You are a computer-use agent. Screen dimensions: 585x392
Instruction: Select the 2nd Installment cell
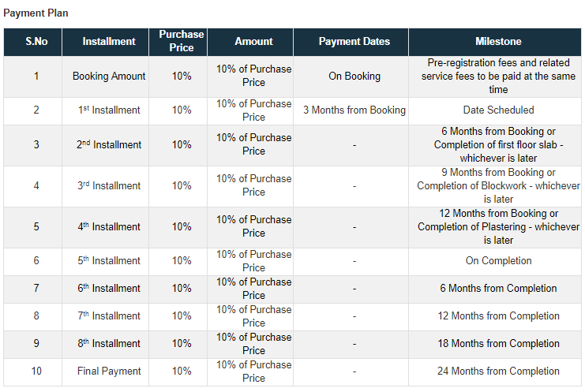[109, 145]
